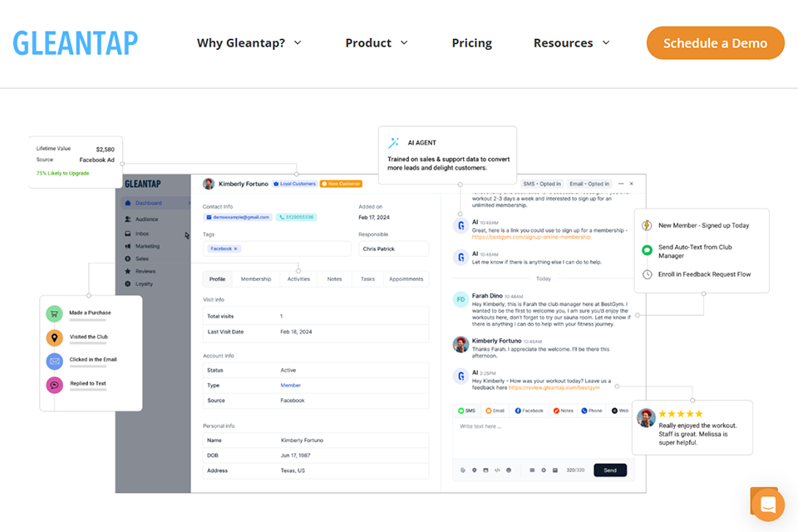Select the Web channel in composer
This screenshot has height=532, width=798.
[620, 411]
